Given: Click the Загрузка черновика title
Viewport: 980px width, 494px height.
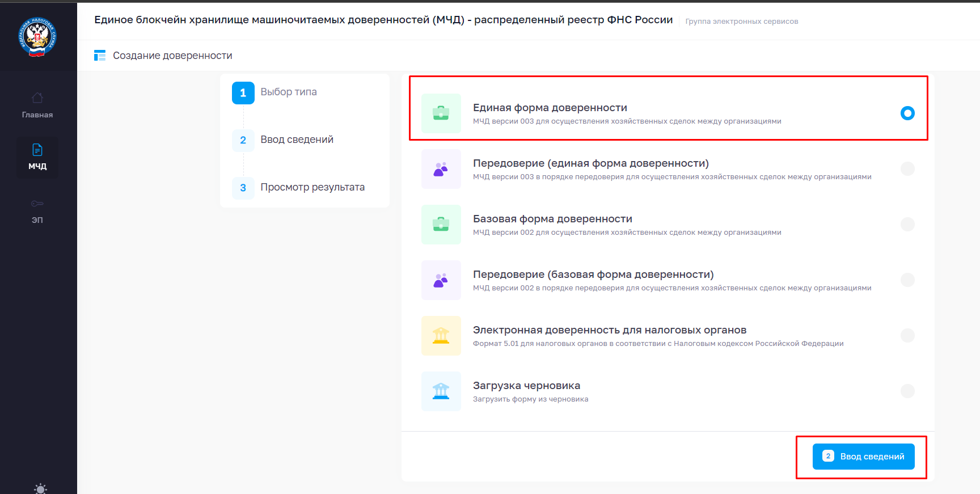Looking at the screenshot, I should point(526,386).
